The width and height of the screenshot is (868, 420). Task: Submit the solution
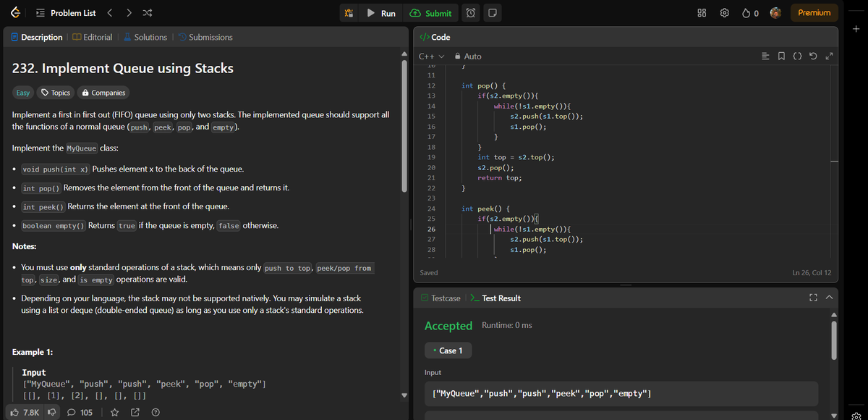pos(431,13)
